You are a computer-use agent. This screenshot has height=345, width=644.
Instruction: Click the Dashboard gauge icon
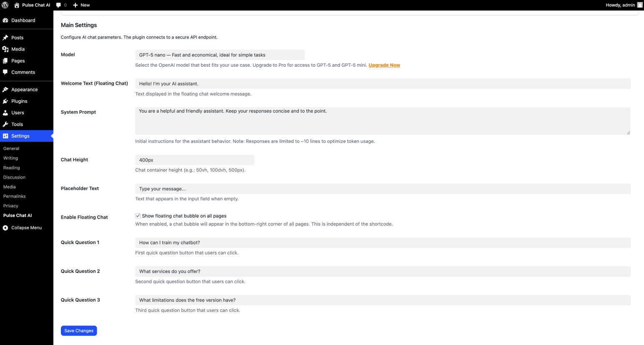(x=5, y=20)
